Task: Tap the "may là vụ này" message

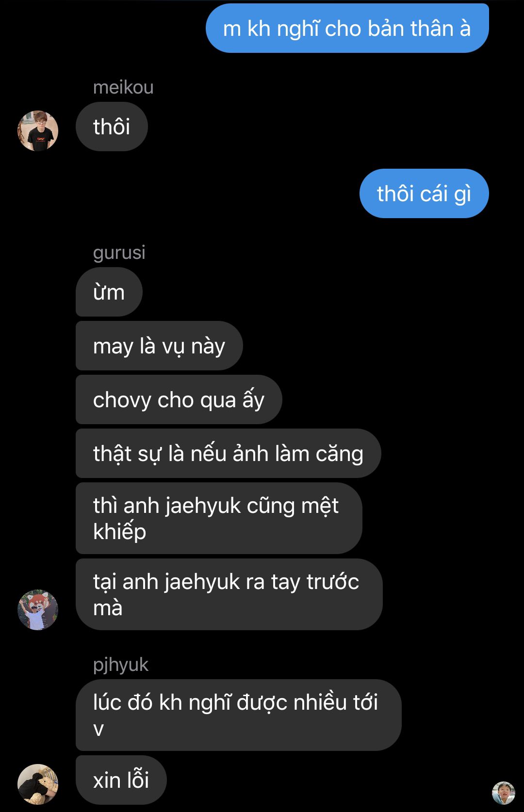Action: 159,346
